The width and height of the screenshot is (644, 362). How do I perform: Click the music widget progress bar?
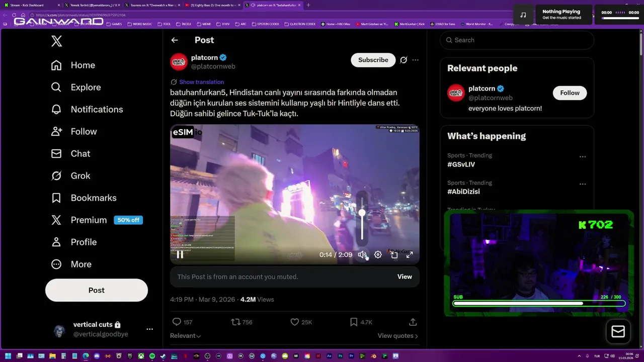[x=620, y=18]
